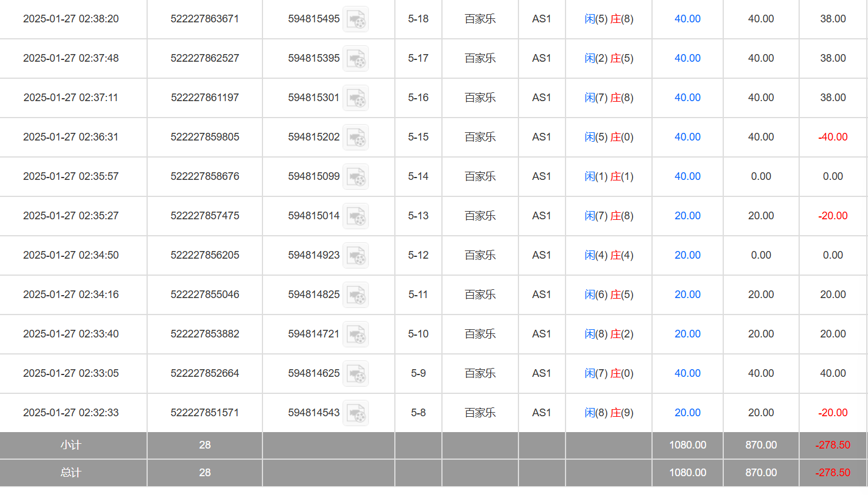Click the 小计 subtotal row label

tap(71, 445)
